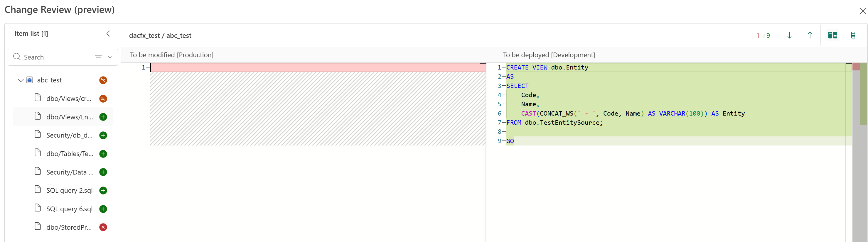Switch to side-by-side diff view
868x242 pixels.
tap(832, 35)
